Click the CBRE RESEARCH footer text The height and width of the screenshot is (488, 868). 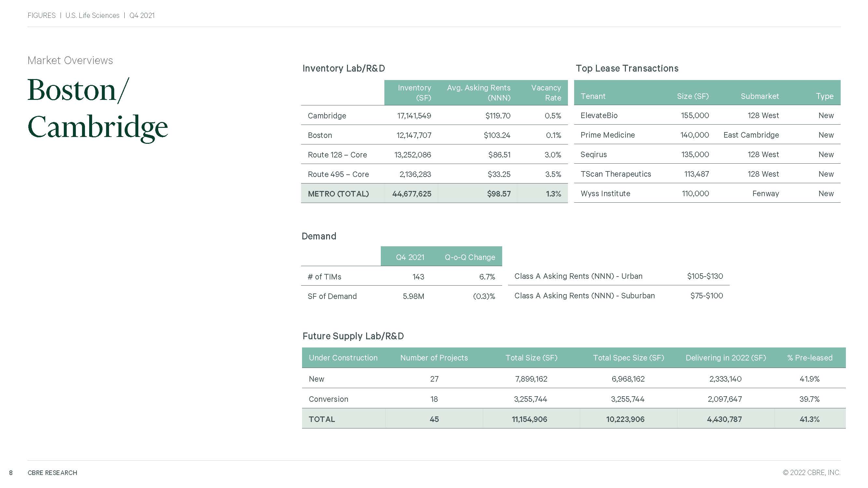(52, 473)
